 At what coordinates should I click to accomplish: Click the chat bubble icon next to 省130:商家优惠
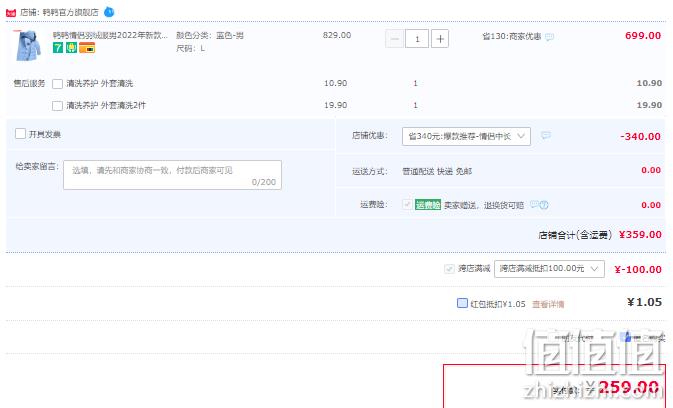click(x=549, y=37)
